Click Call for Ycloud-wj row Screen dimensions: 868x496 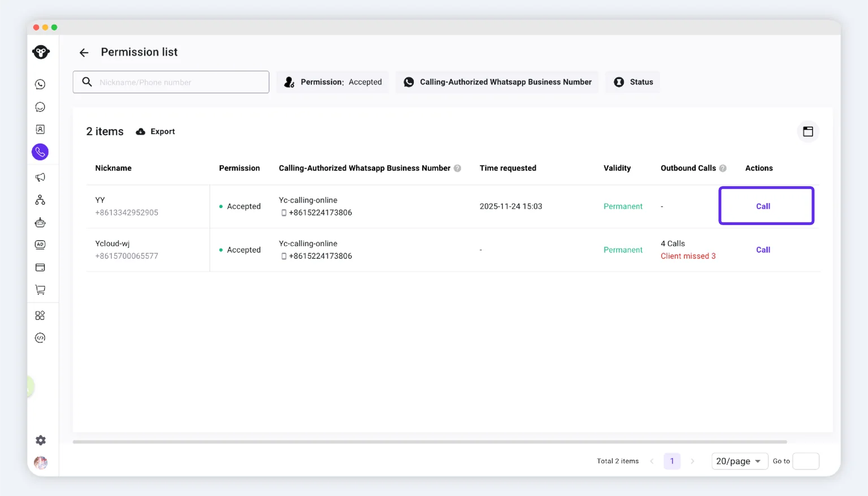click(x=763, y=250)
